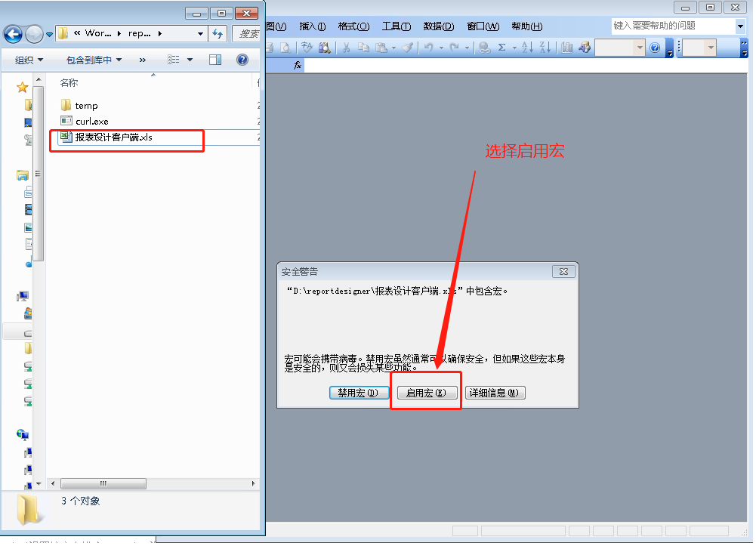Close the security warning (安全警告) dialog
Image resolution: width=756 pixels, height=546 pixels.
pos(563,272)
